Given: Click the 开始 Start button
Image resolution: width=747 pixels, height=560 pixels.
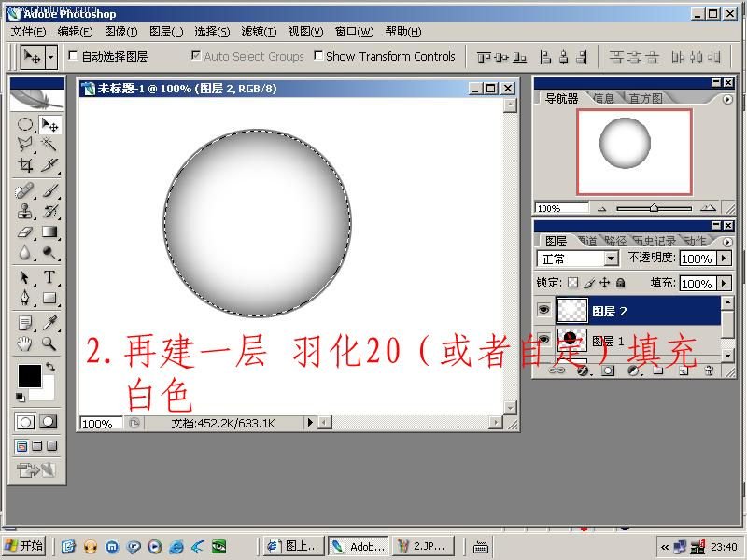Looking at the screenshot, I should pos(24,546).
